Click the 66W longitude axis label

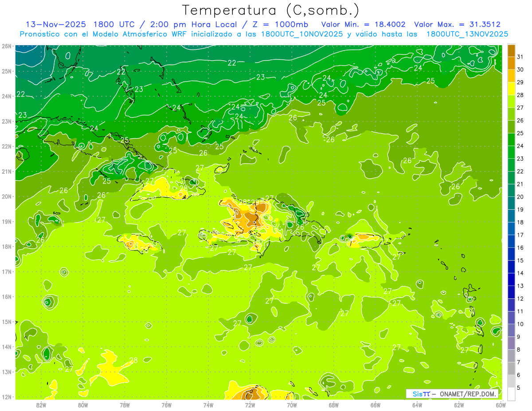tap(376, 405)
